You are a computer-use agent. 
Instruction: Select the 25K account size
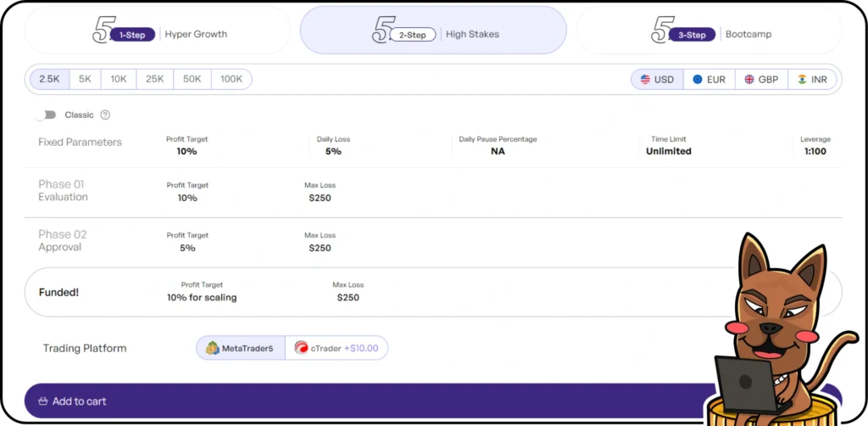[x=154, y=79]
